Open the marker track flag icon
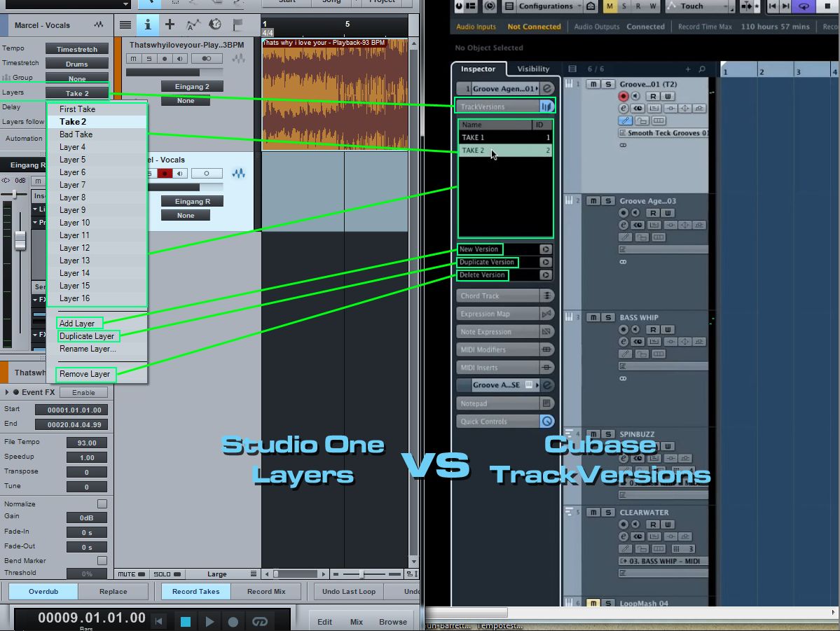This screenshot has width=840, height=631. pyautogui.click(x=238, y=25)
